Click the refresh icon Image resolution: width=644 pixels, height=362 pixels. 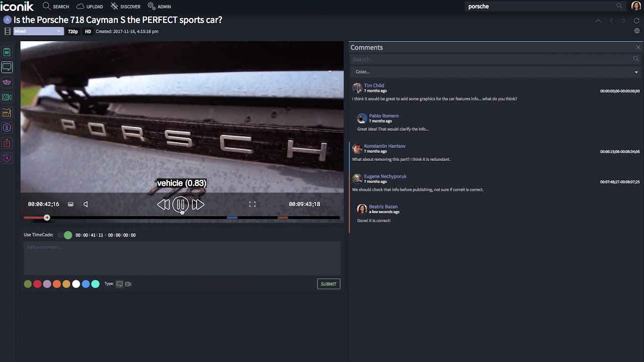(636, 21)
